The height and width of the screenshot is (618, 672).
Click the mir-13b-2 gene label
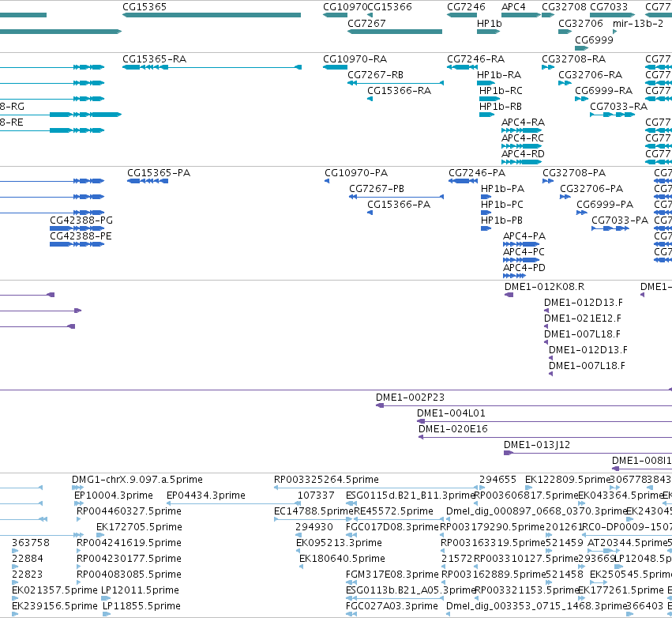click(x=638, y=24)
